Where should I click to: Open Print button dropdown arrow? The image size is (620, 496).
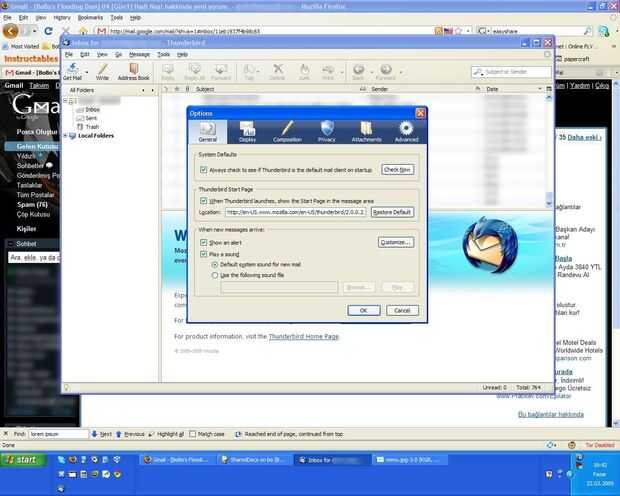click(x=342, y=72)
